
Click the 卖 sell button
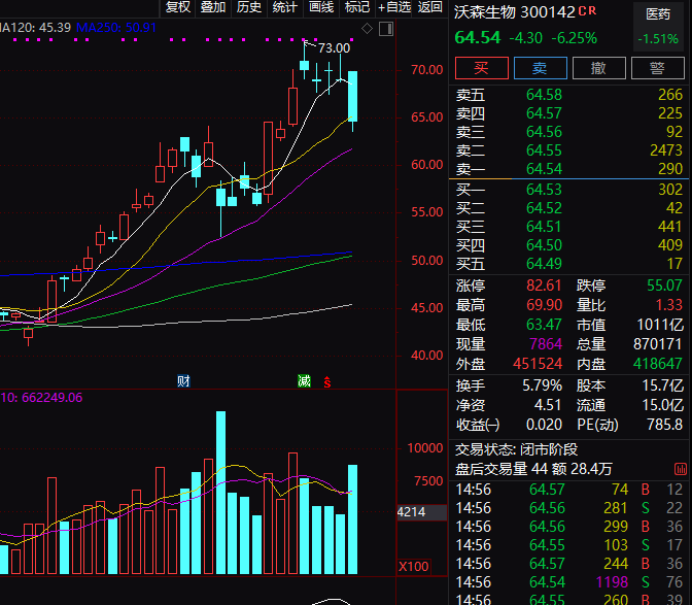(539, 67)
